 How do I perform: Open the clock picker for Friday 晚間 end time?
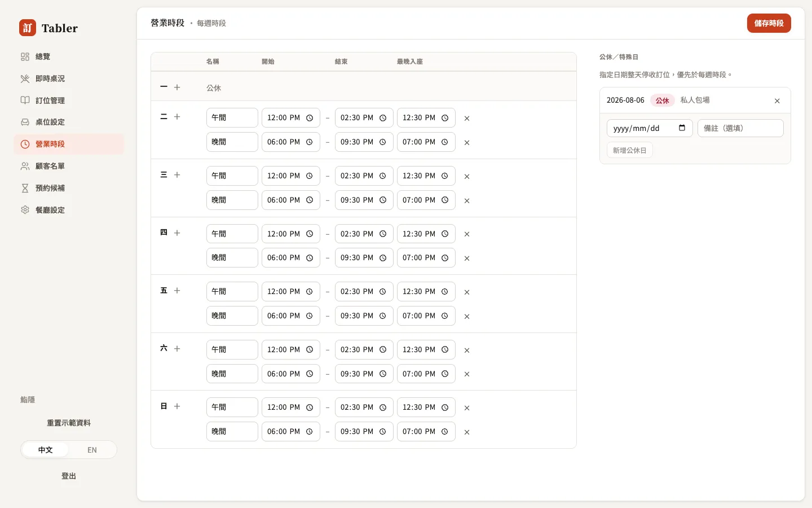click(383, 316)
